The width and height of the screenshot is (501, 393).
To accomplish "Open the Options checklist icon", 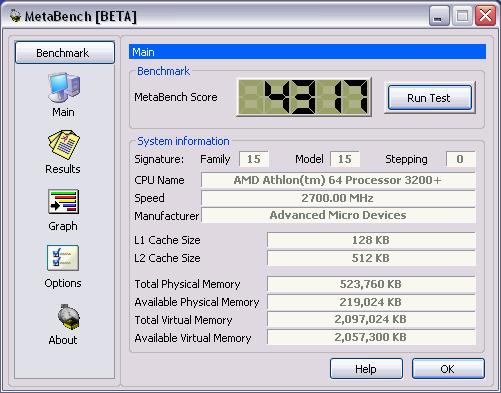I will coord(63,258).
